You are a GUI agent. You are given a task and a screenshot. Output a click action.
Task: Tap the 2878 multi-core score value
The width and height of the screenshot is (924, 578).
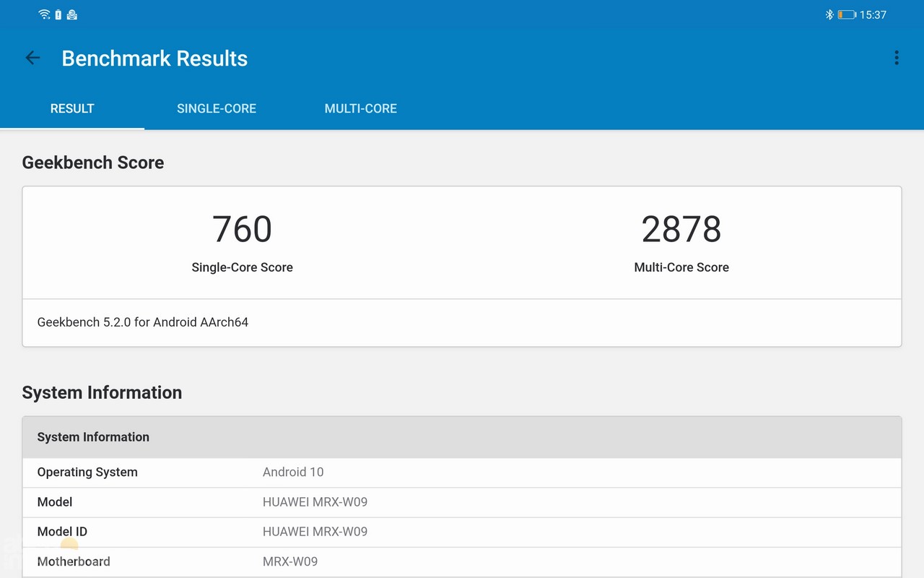click(x=681, y=229)
